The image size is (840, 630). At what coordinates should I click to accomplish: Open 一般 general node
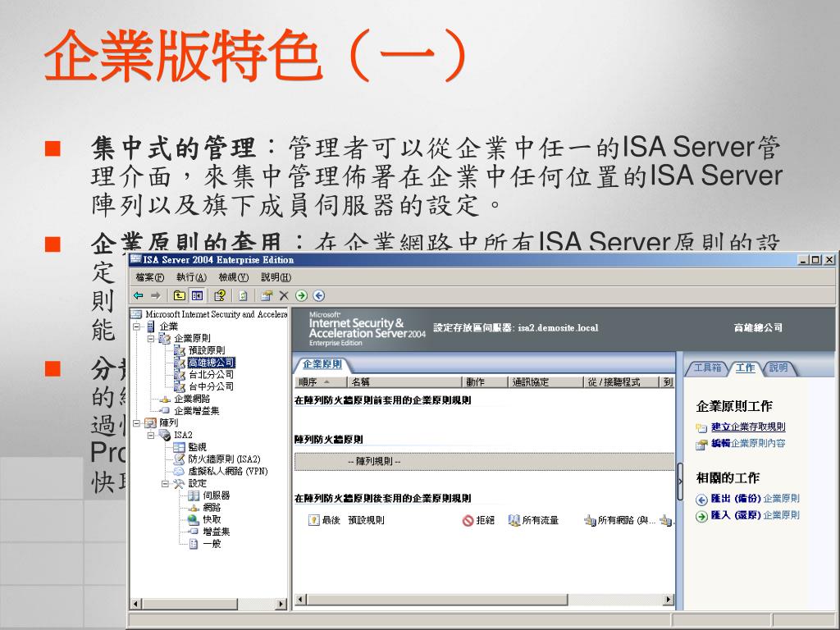[212, 544]
